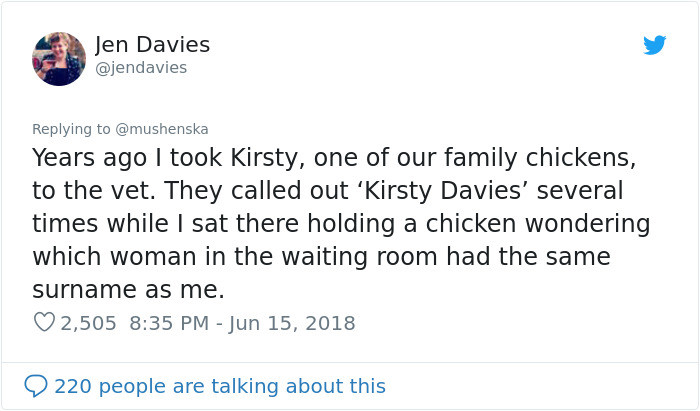
Task: Open "220 people are talking about this"
Action: [219, 386]
